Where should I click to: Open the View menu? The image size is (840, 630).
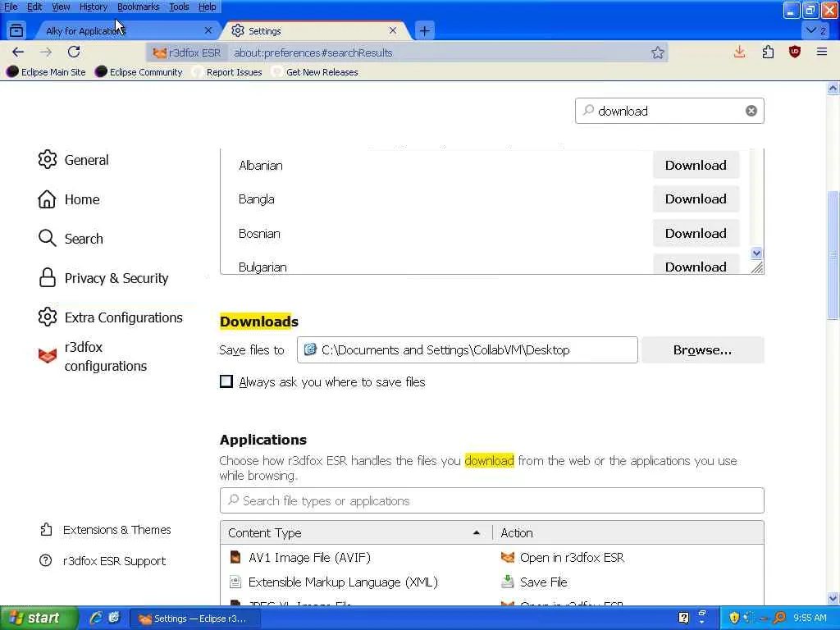(x=61, y=7)
